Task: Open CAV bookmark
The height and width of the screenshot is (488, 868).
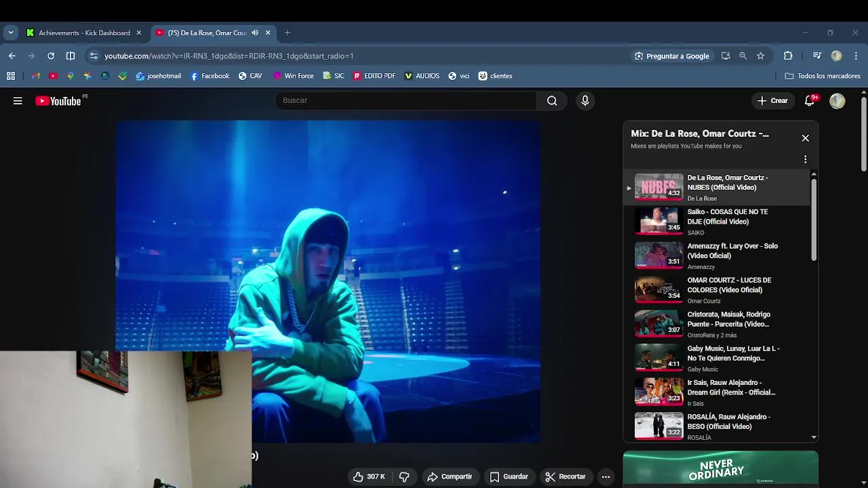Action: tap(250, 76)
